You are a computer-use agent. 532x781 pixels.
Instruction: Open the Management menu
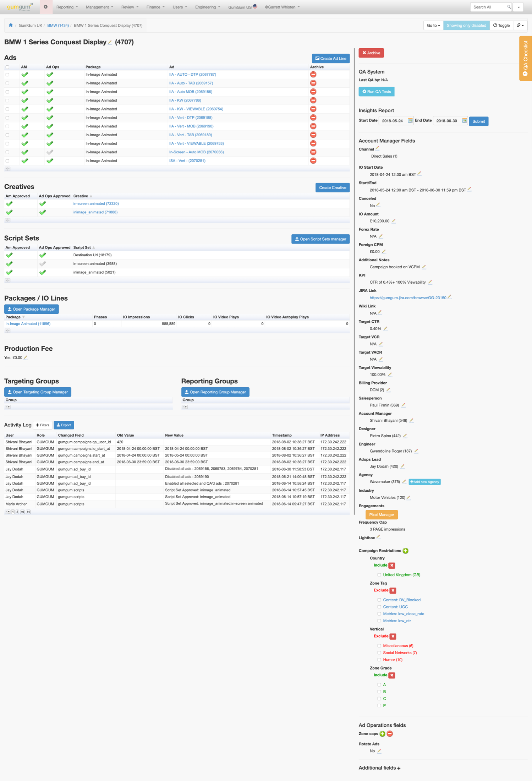99,7
